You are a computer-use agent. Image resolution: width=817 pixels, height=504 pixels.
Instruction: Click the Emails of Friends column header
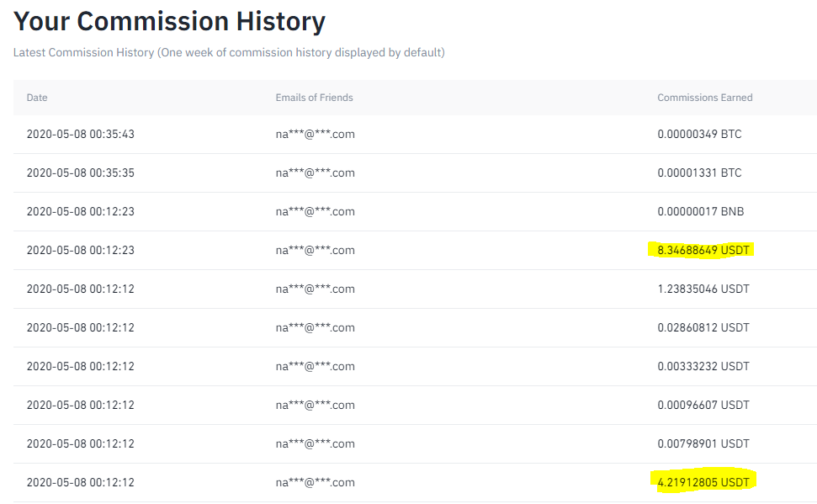pos(314,98)
